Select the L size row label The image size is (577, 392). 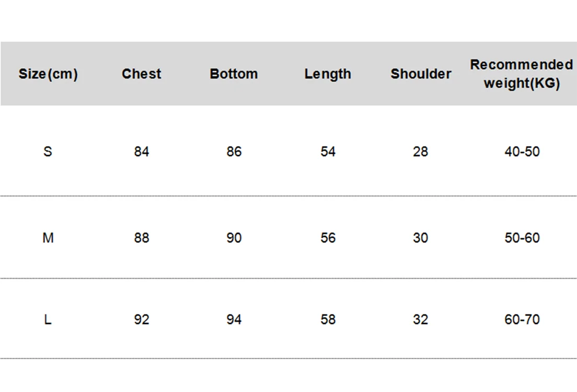point(48,319)
